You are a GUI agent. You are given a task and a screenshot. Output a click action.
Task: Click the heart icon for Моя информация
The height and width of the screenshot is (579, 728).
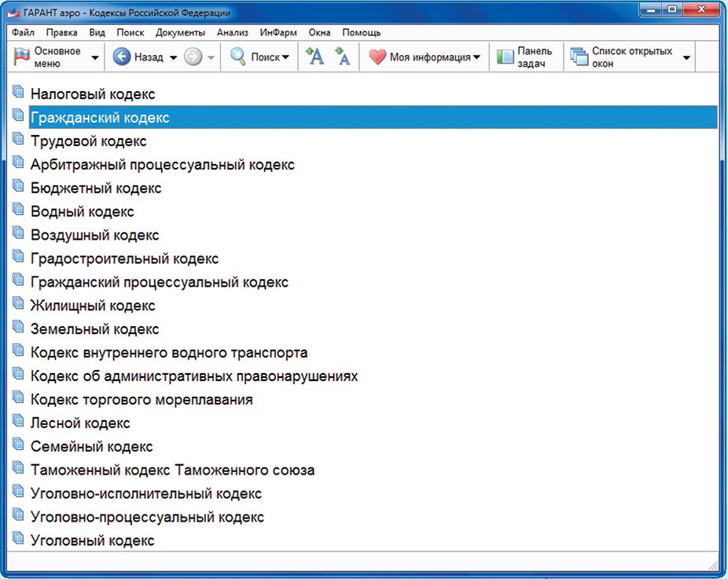tap(377, 57)
